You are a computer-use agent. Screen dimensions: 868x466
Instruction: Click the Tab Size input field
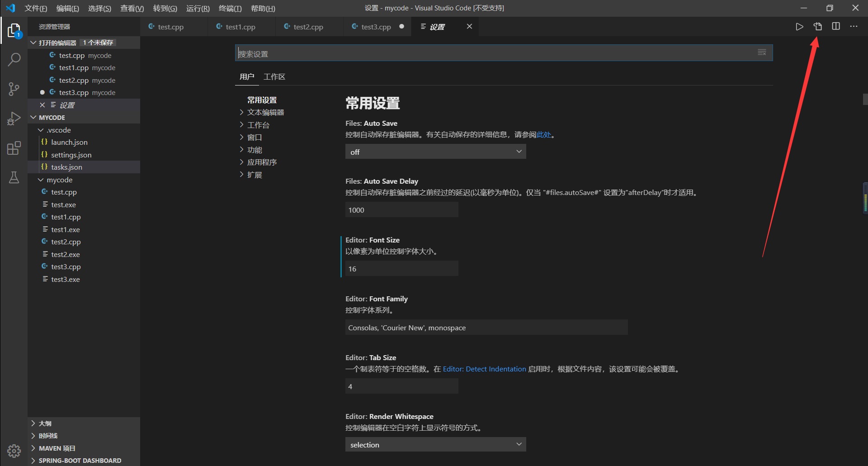click(x=401, y=386)
